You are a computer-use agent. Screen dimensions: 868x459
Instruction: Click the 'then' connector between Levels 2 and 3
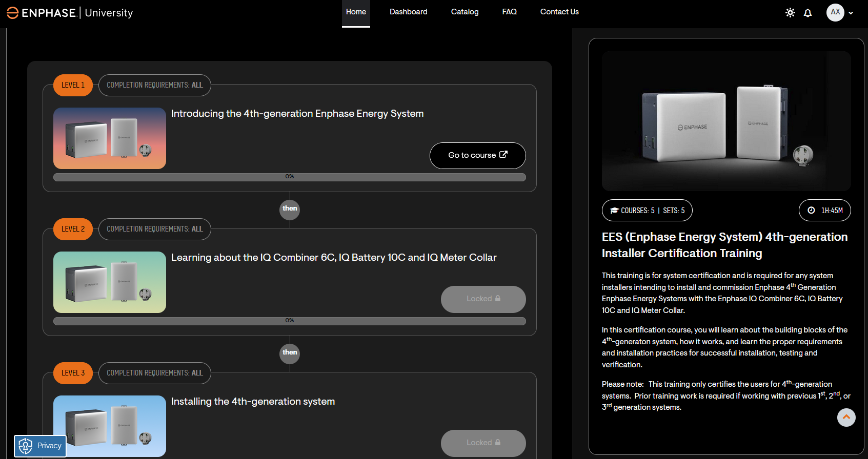click(290, 353)
